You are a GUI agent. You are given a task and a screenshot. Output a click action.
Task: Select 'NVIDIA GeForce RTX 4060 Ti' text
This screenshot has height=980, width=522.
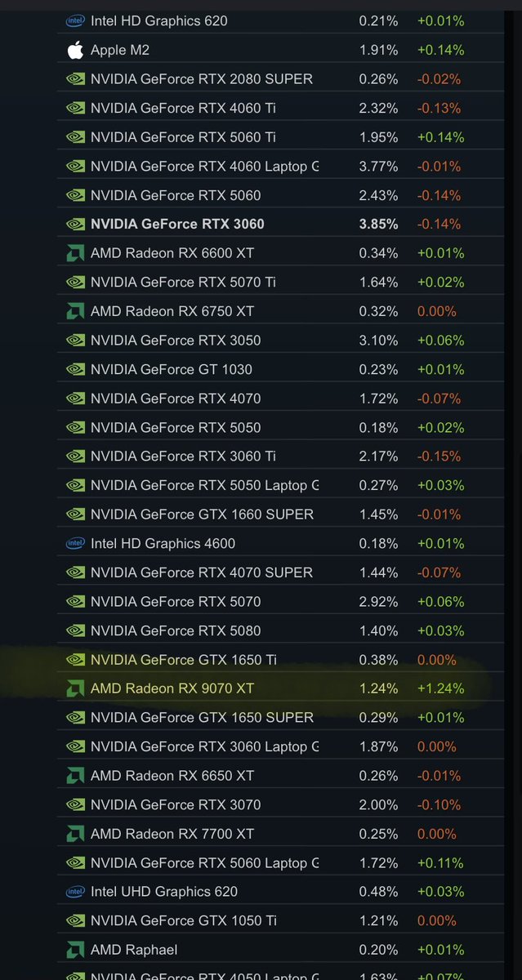click(185, 109)
